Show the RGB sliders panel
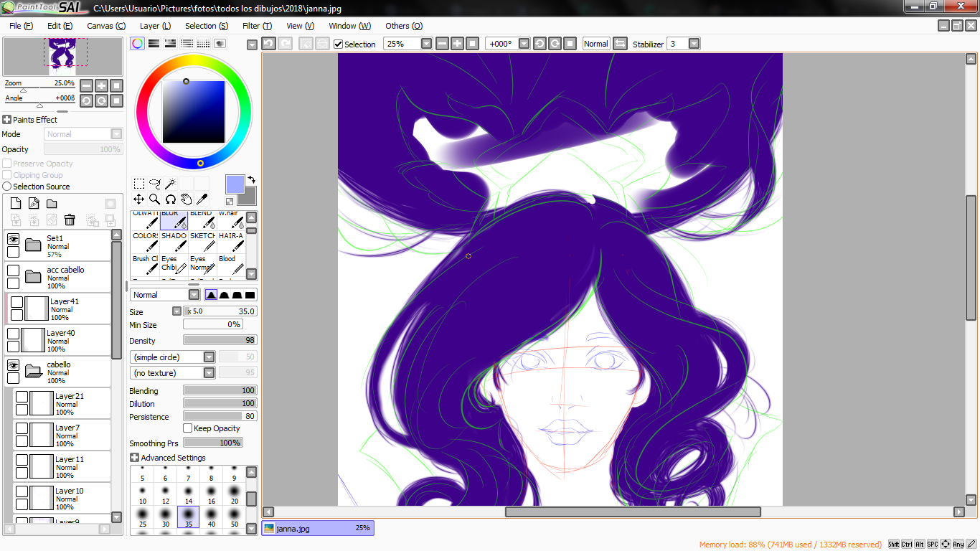Viewport: 980px width, 551px height. tap(154, 44)
